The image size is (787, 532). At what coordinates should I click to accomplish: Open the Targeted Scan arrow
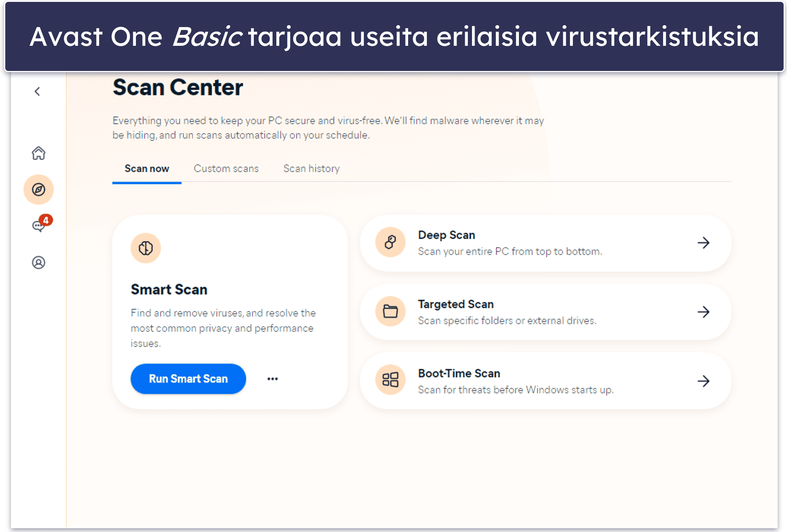click(x=703, y=312)
